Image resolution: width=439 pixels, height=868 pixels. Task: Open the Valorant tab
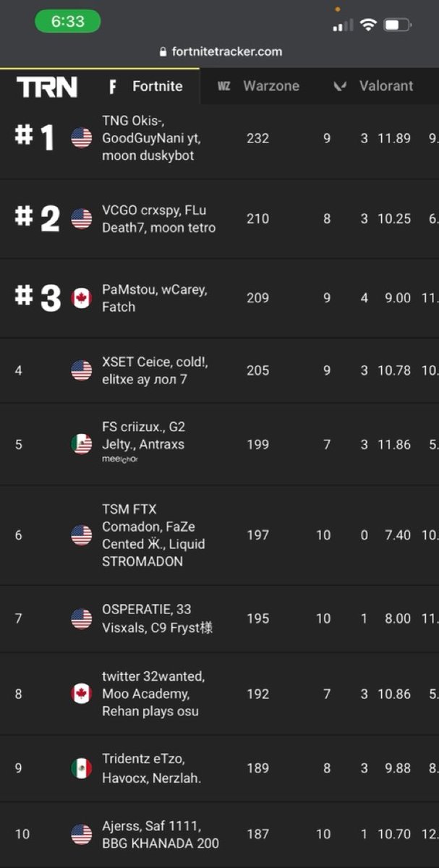point(385,86)
